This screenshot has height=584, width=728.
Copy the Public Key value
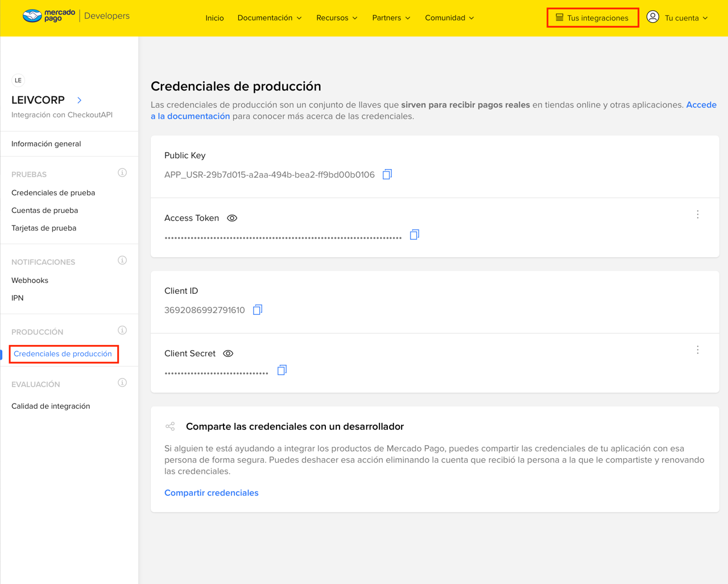pos(387,174)
